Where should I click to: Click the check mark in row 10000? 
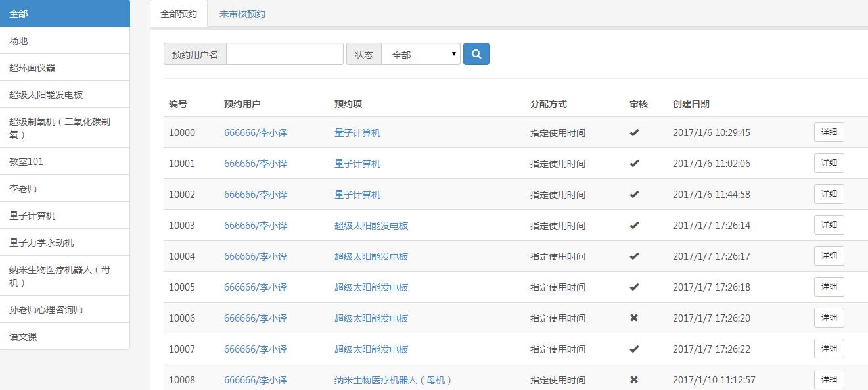[634, 132]
